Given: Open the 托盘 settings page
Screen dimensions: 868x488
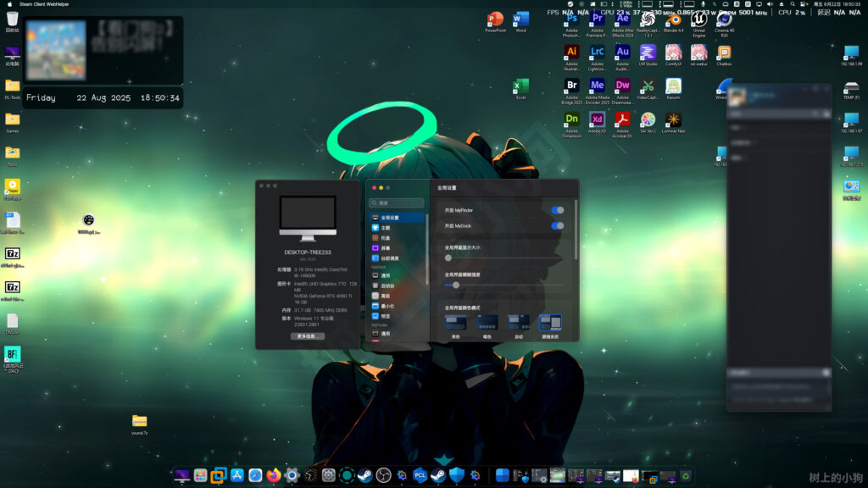Looking at the screenshot, I should coord(397,238).
